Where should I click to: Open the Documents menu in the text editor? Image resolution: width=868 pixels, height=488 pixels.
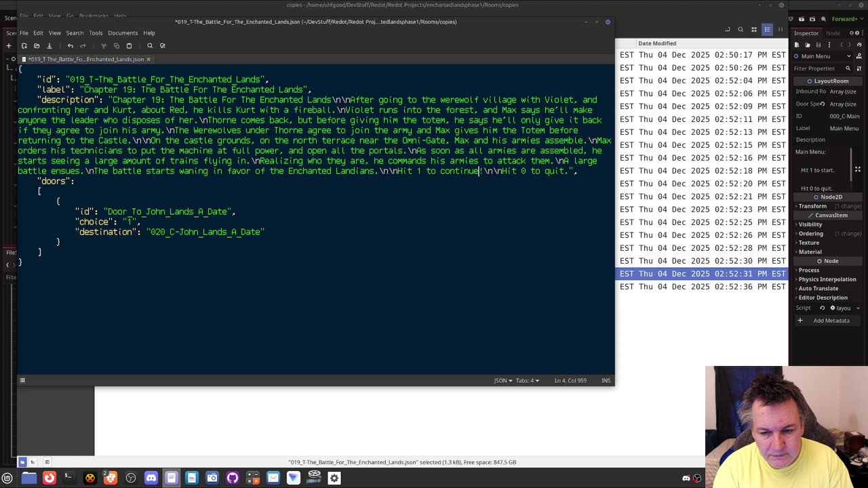coord(123,33)
